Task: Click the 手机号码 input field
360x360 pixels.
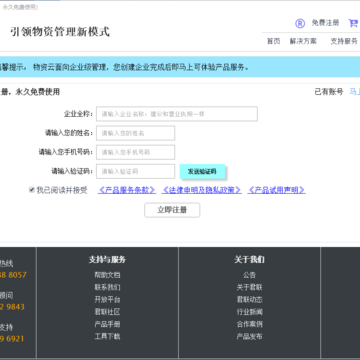Action: 135,152
